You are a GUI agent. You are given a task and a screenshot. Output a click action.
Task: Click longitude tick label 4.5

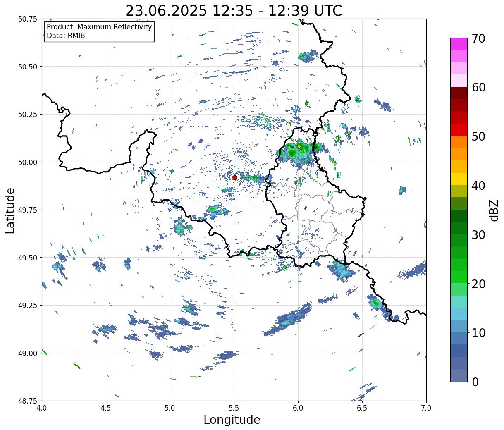tap(106, 408)
